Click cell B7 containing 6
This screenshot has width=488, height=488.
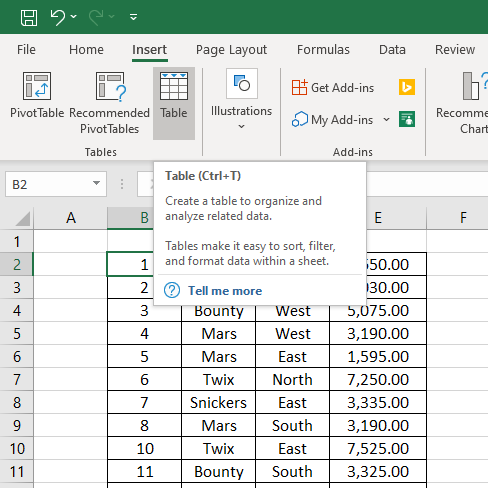(144, 379)
